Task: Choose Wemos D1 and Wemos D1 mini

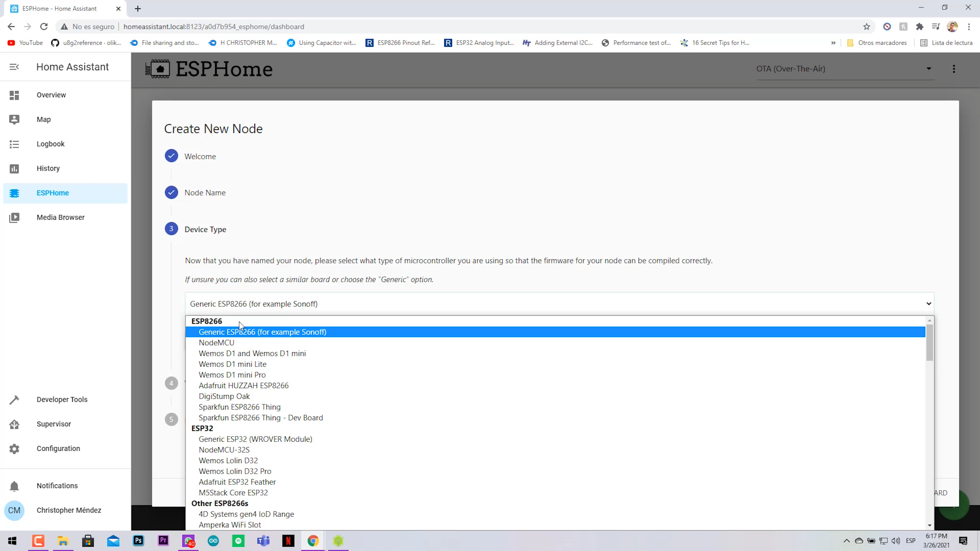Action: coord(555,354)
